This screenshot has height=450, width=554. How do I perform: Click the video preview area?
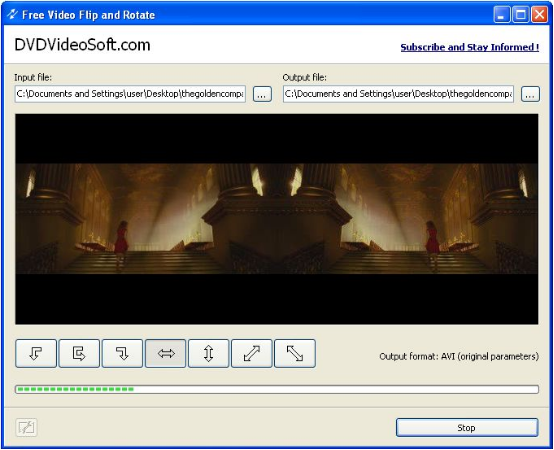(x=277, y=219)
